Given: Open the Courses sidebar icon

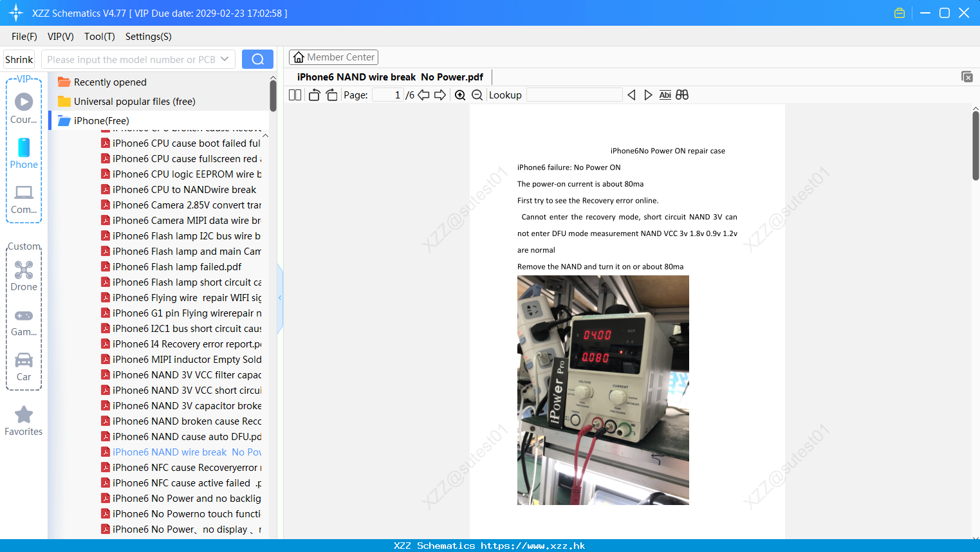Looking at the screenshot, I should tap(24, 108).
